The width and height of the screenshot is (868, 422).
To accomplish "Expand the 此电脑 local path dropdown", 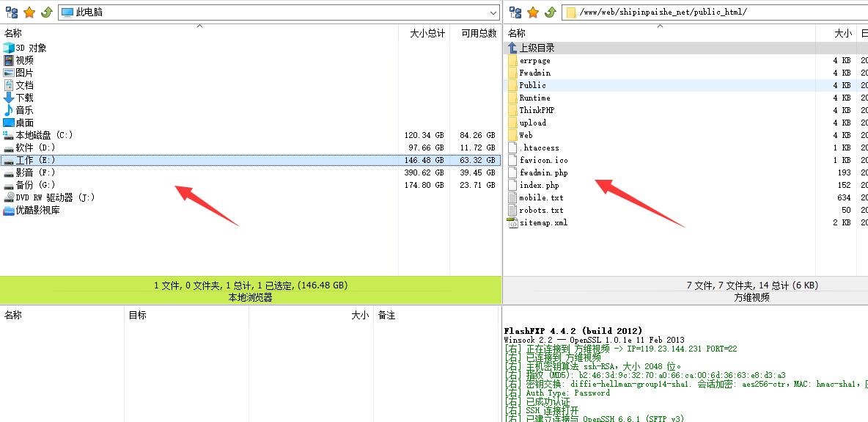I will (493, 12).
